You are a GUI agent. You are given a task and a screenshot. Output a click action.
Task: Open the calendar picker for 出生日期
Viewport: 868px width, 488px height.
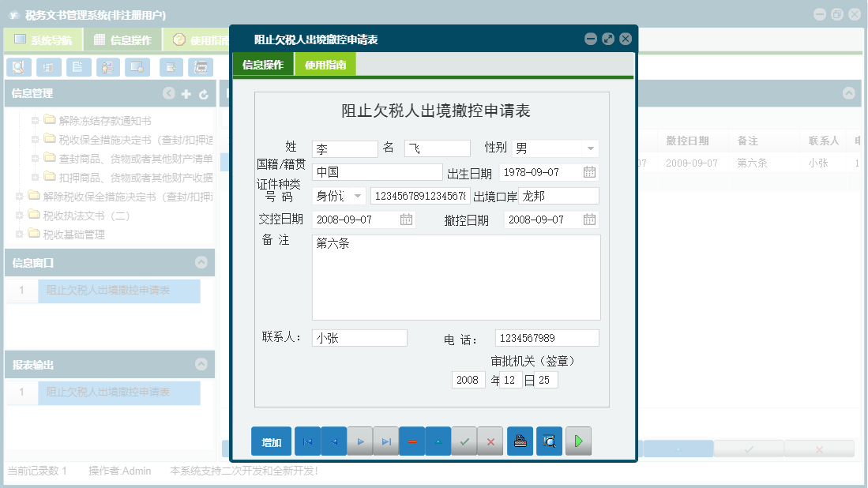point(588,171)
